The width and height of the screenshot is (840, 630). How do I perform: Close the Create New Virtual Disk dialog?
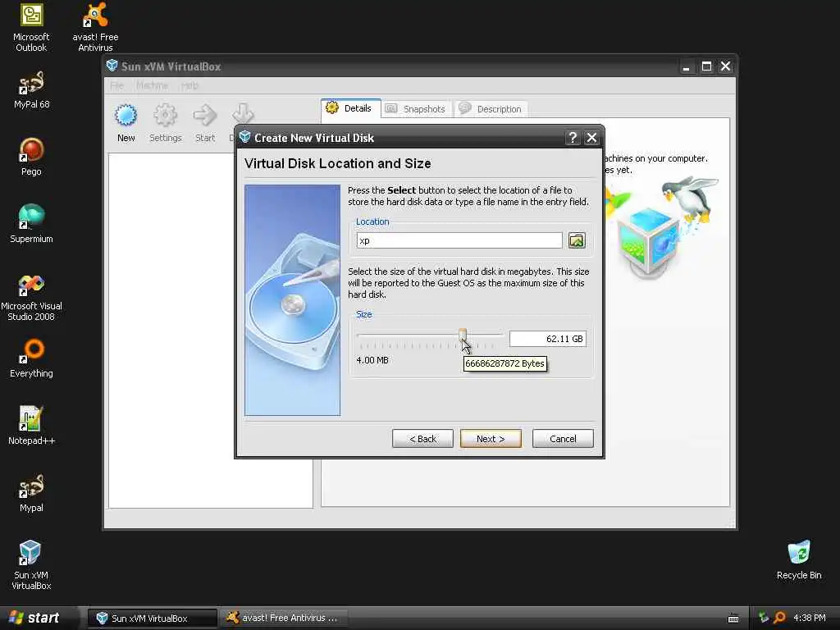pos(591,138)
